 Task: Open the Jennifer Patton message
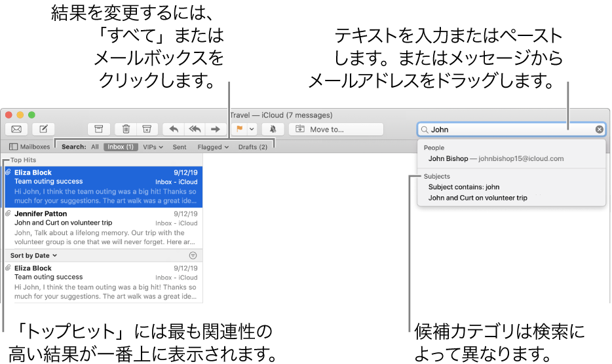[x=102, y=228]
